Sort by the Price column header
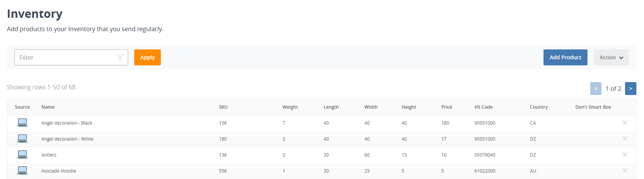 (447, 107)
